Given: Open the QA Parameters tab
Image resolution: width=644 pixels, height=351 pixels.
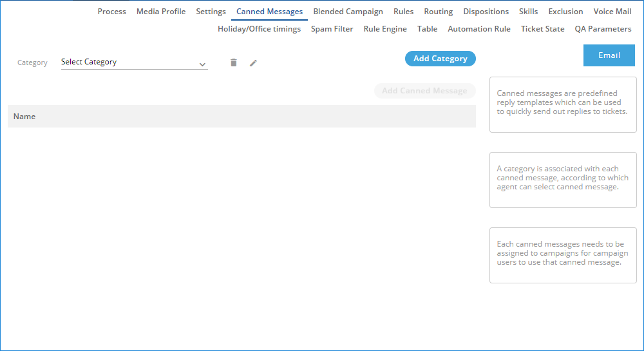Looking at the screenshot, I should click(603, 29).
